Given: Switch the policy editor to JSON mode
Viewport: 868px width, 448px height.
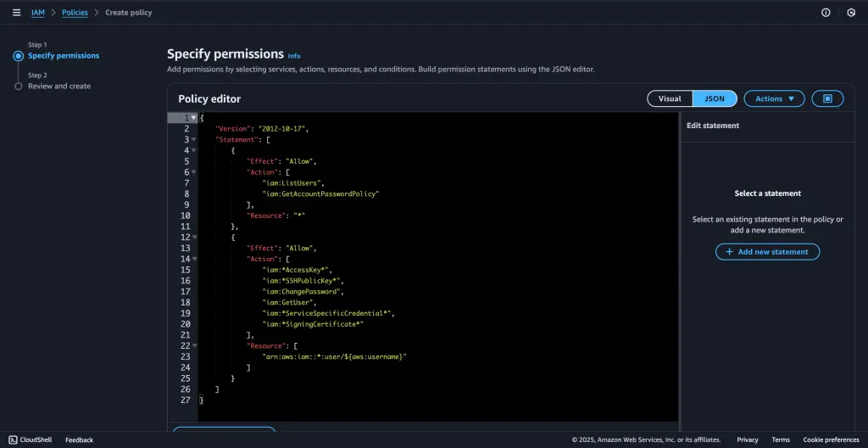Looking at the screenshot, I should 715,98.
